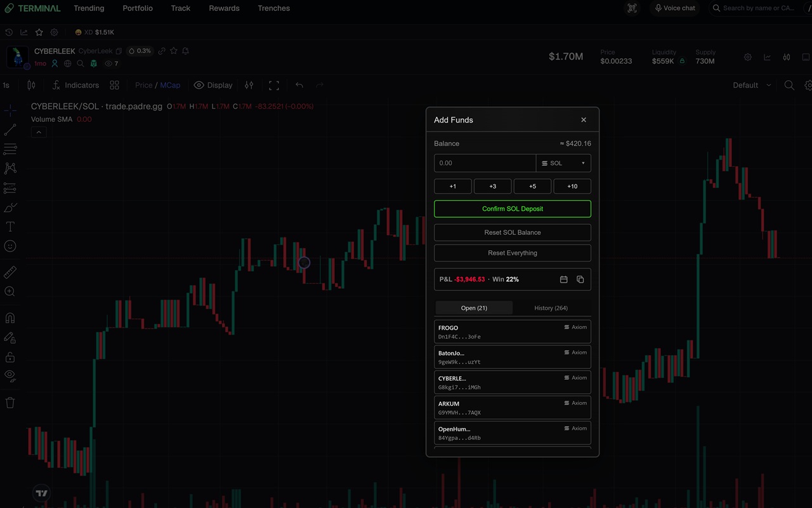This screenshot has width=812, height=508.
Task: Select the text annotation tool
Action: [10, 227]
